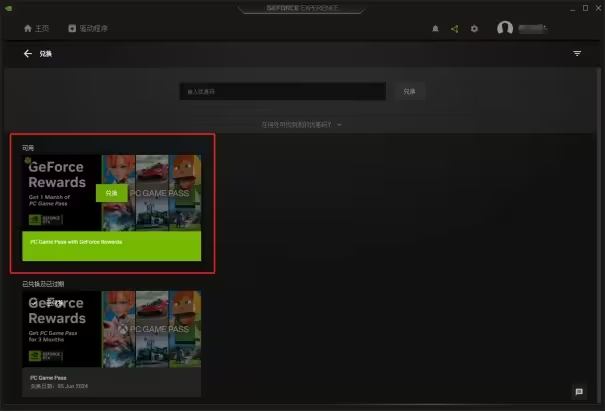The image size is (605, 412).
Task: Open the Home tab
Action: 36,29
